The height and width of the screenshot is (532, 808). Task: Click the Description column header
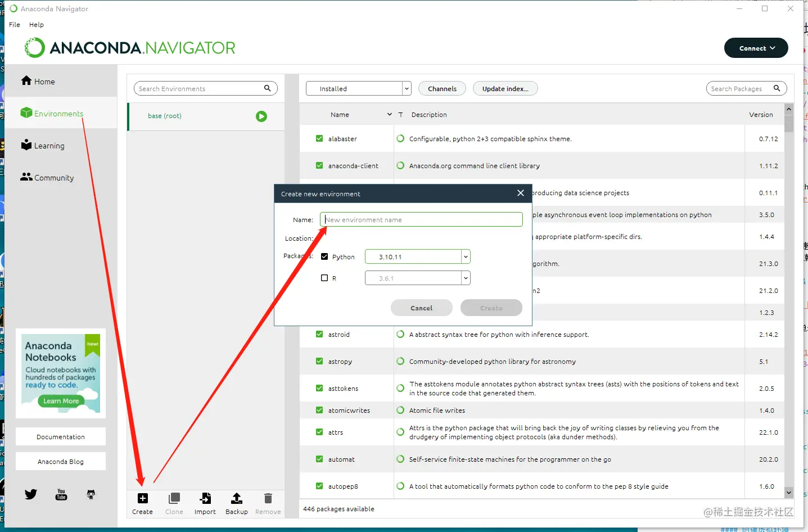pos(429,114)
